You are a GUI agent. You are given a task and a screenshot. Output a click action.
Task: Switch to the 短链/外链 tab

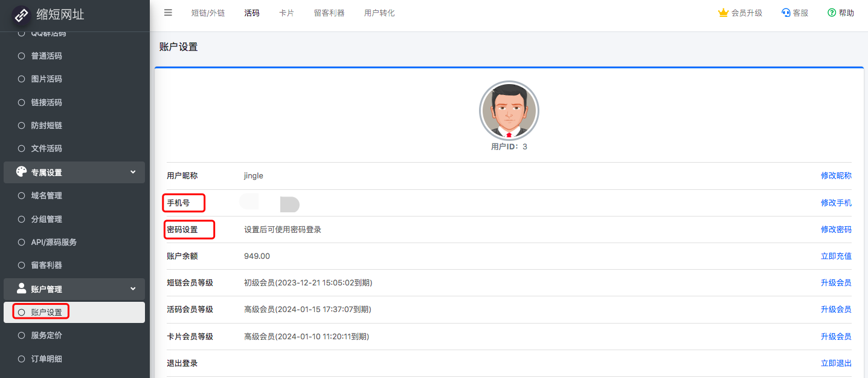[x=208, y=13]
